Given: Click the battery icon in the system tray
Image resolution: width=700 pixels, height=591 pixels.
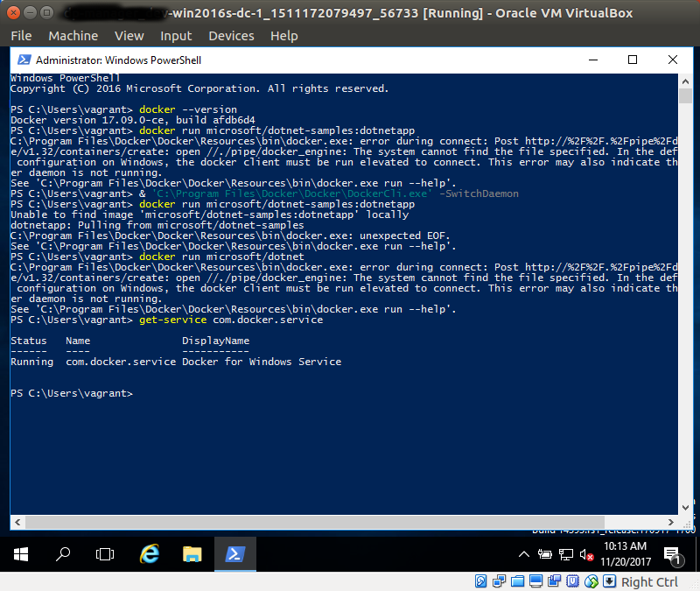Looking at the screenshot, I should pyautogui.click(x=546, y=554).
